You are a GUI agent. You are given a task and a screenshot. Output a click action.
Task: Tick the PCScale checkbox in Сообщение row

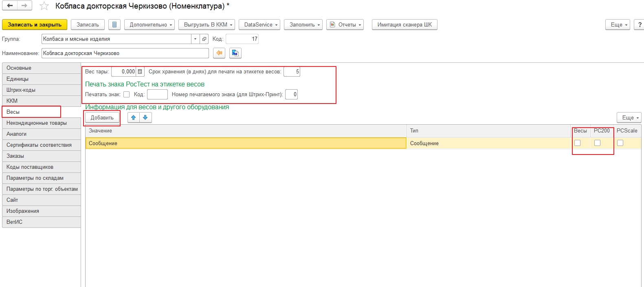point(620,143)
